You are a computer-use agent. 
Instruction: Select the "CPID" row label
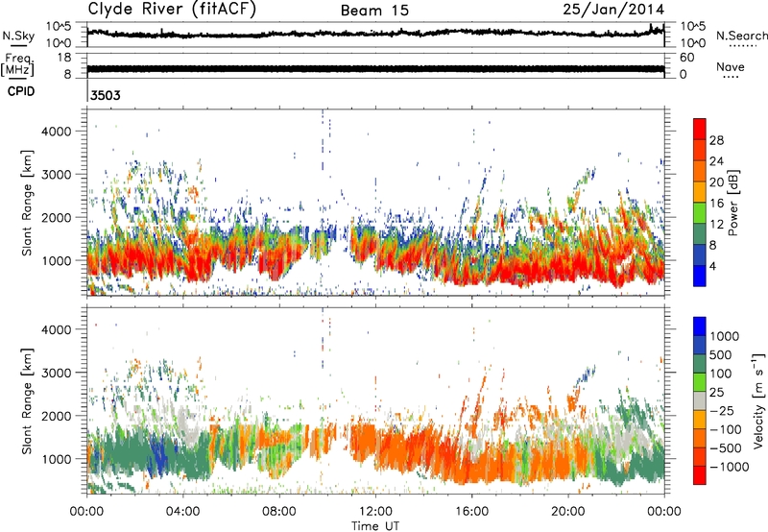pyautogui.click(x=21, y=91)
